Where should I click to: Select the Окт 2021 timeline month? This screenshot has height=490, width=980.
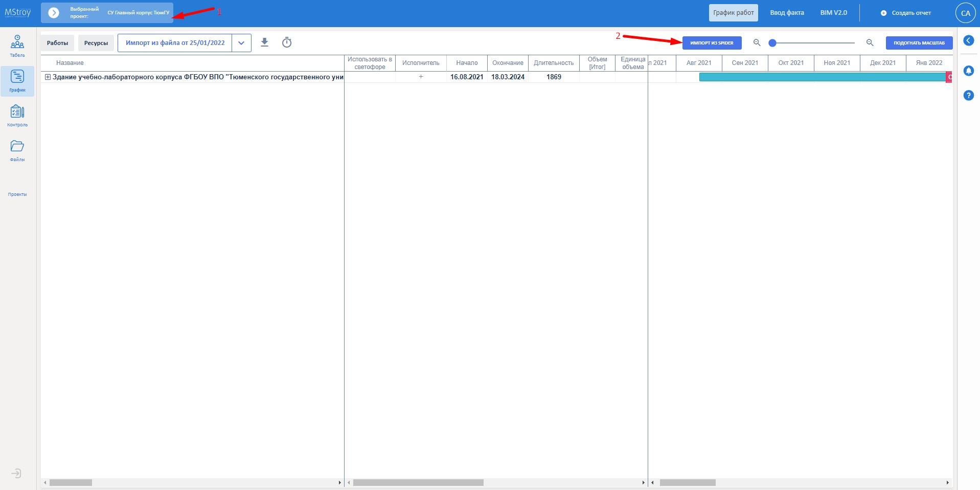[x=791, y=63]
